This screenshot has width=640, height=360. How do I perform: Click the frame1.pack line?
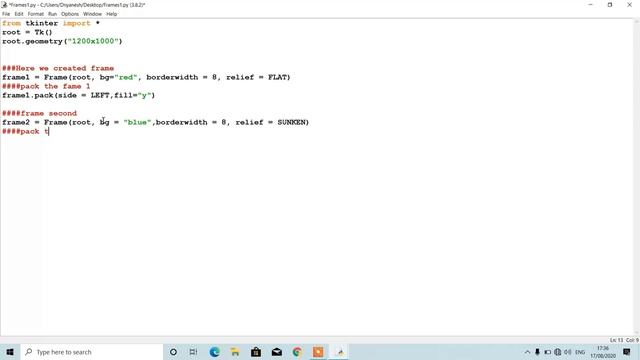point(78,95)
